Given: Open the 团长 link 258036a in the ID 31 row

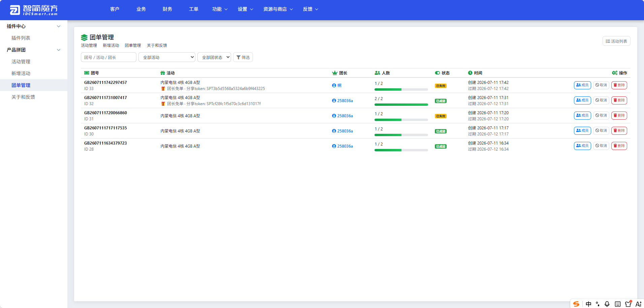Looking at the screenshot, I should point(343,116).
